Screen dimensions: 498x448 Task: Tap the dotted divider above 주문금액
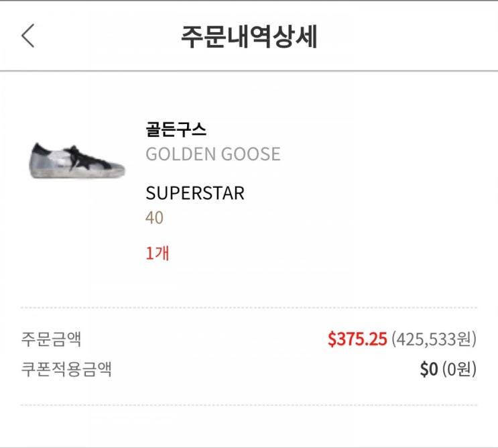coord(249,308)
